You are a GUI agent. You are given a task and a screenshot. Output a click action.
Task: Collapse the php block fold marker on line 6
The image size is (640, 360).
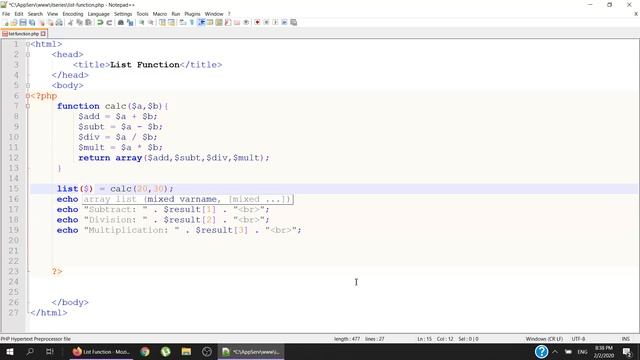pos(28,96)
